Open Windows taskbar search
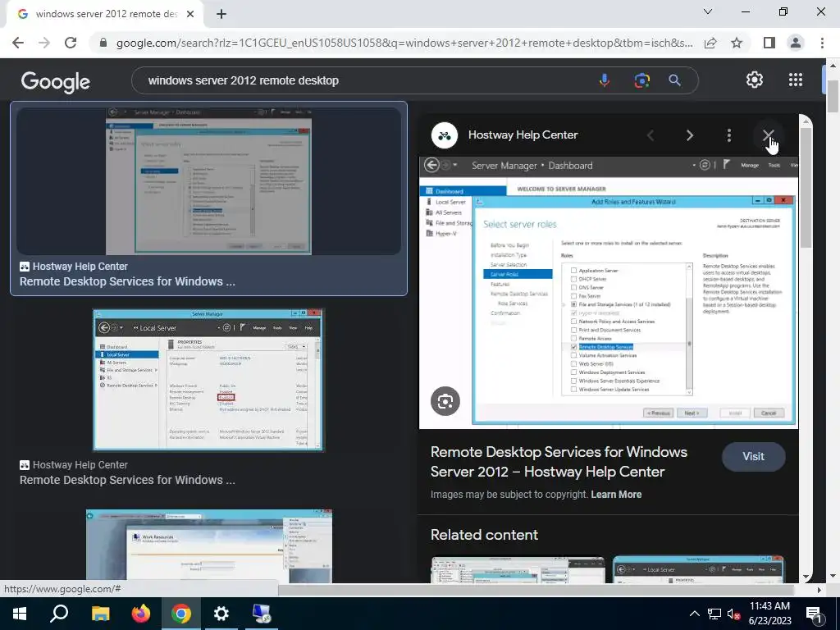The height and width of the screenshot is (630, 840). [59, 614]
